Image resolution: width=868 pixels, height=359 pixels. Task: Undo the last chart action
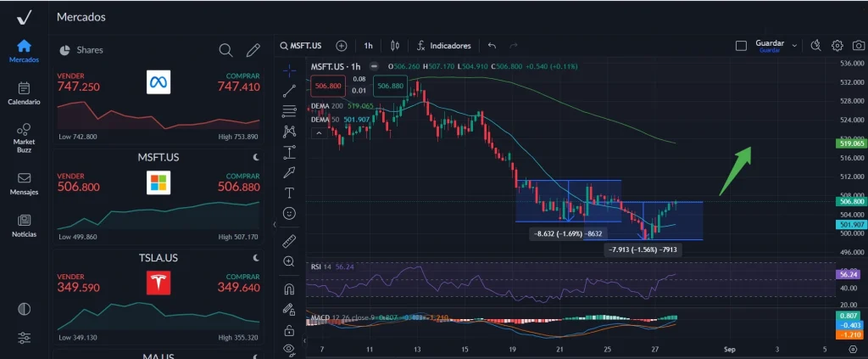(492, 46)
